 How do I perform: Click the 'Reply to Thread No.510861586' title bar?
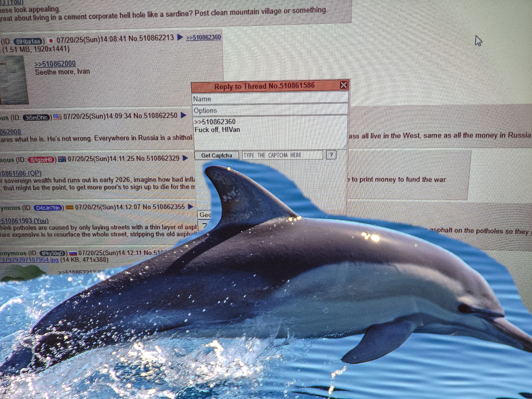coord(264,86)
